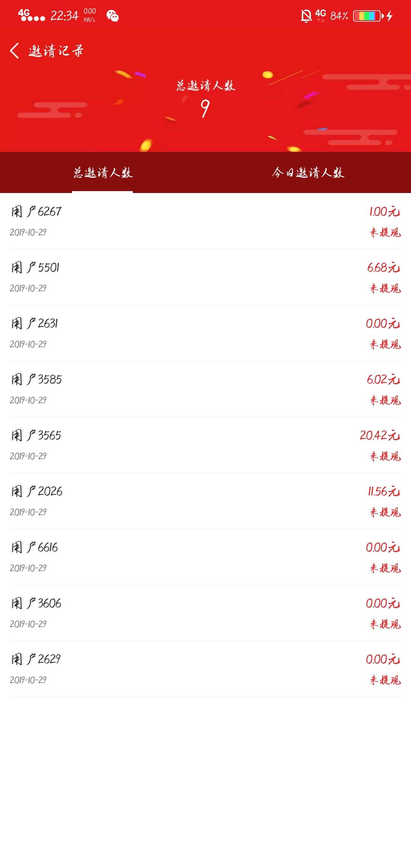The image size is (411, 868).
Task: Tap the 11.56元 amount of 用户2026
Action: tap(384, 491)
